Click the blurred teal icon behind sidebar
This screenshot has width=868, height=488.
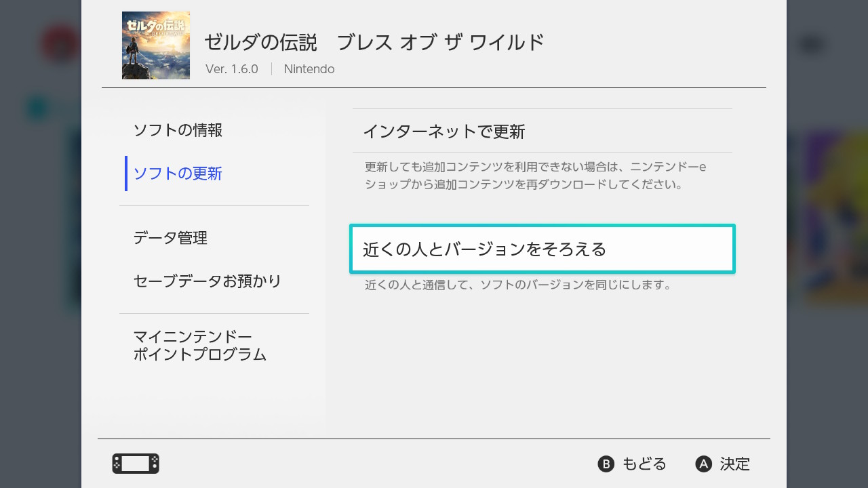click(x=37, y=108)
